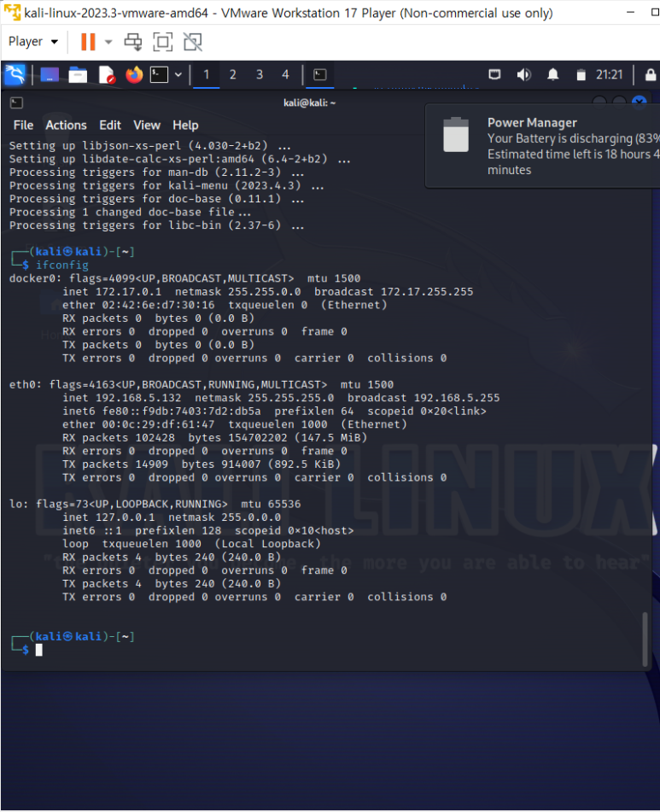This screenshot has width=660, height=812.
Task: Click docker0 MAC address 02:42:6e:d7:30:16
Action: (158, 305)
